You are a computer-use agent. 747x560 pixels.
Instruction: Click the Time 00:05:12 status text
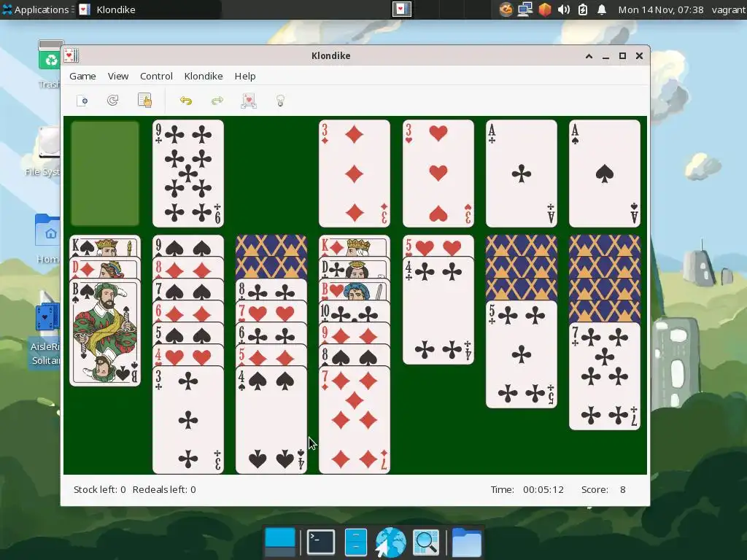(x=527, y=489)
